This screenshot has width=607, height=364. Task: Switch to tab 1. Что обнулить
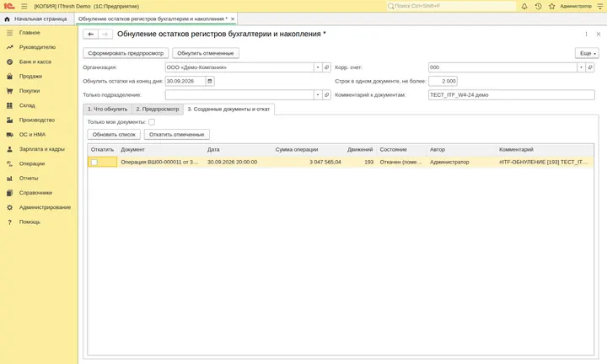pyautogui.click(x=108, y=109)
